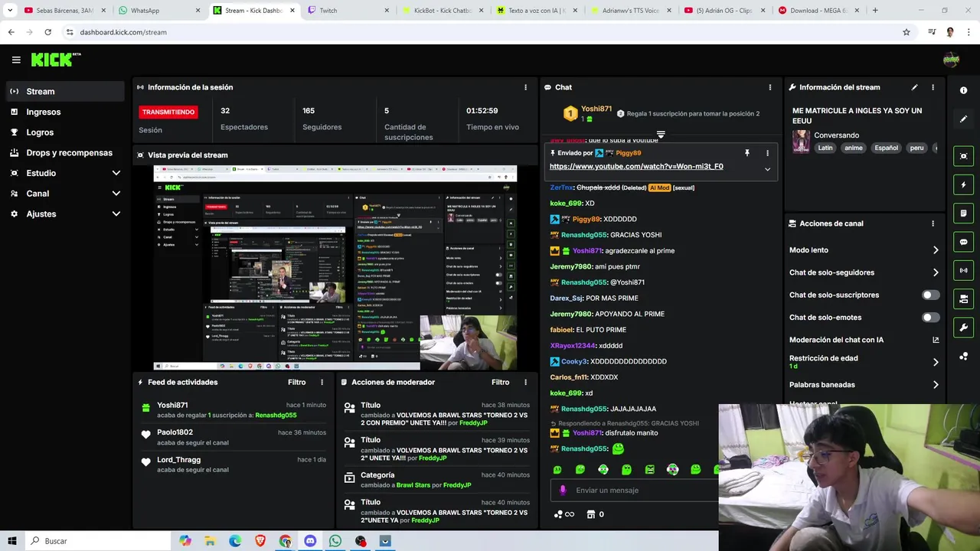The image size is (980, 551).
Task: Open Acciones de moderador three-dot menu
Action: point(525,382)
